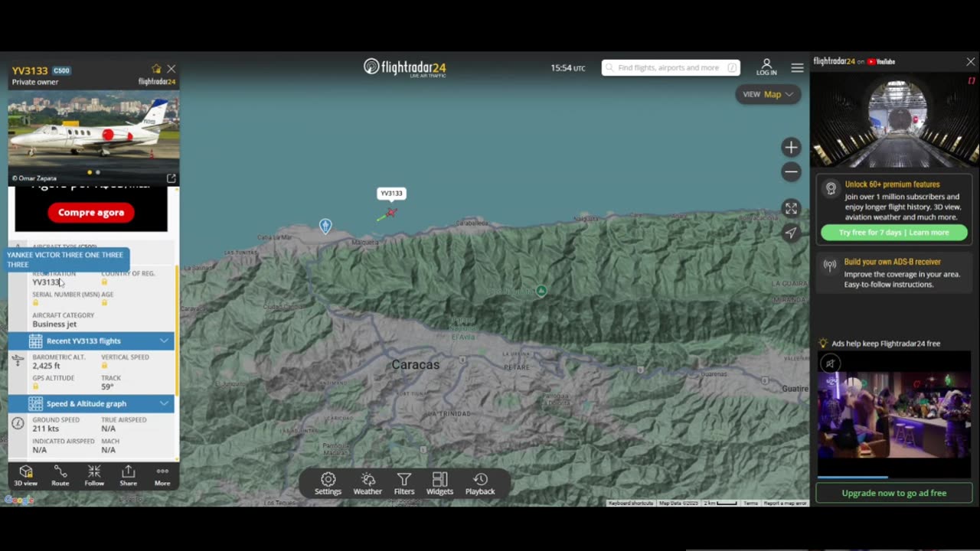Screen dimensions: 980x551
Task: Select the YV3133 aircraft on the map
Action: point(390,212)
